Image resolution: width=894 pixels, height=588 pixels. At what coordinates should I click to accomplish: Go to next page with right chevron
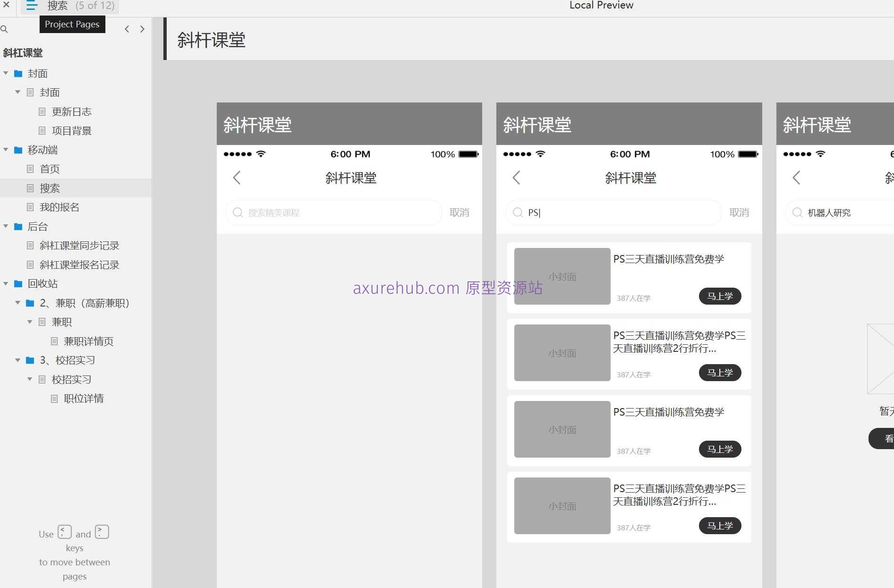[142, 29]
